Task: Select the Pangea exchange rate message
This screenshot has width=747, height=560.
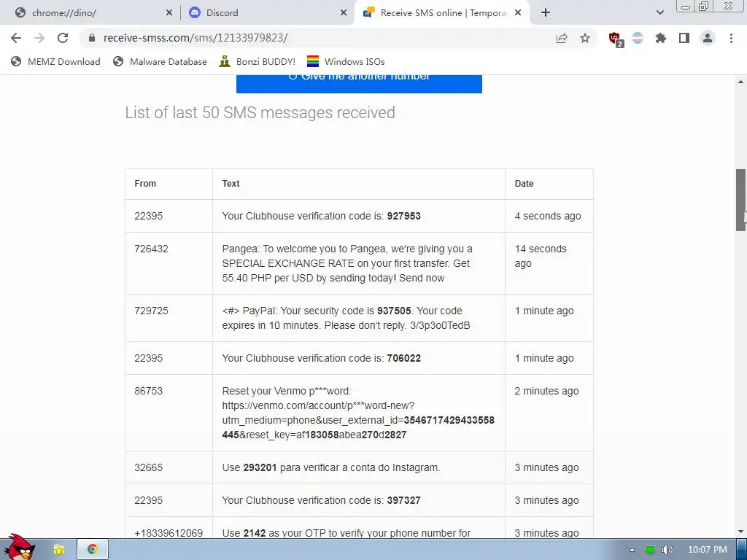Action: pos(347,263)
